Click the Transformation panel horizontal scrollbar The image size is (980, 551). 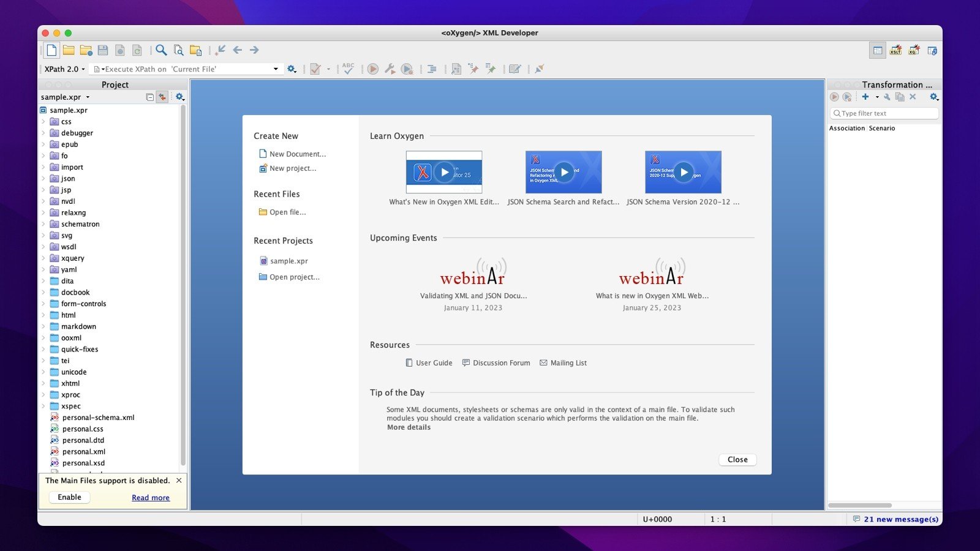(x=860, y=505)
